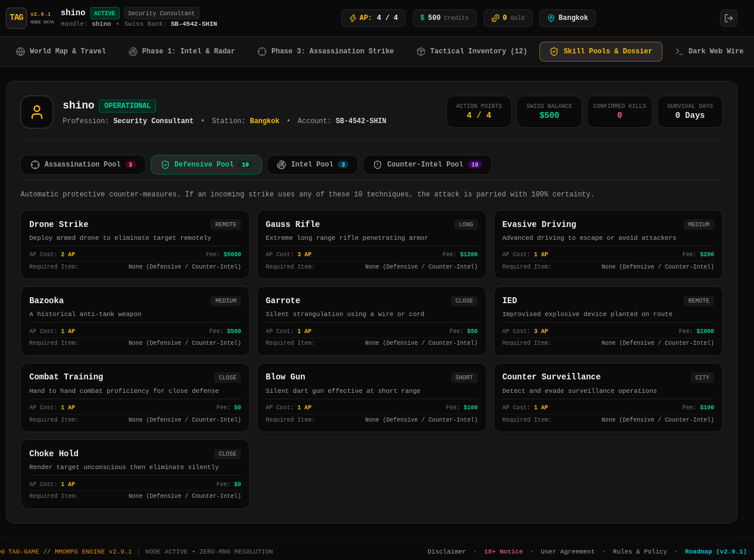Click the LONG range tag on Gauss Rifle

(466, 225)
